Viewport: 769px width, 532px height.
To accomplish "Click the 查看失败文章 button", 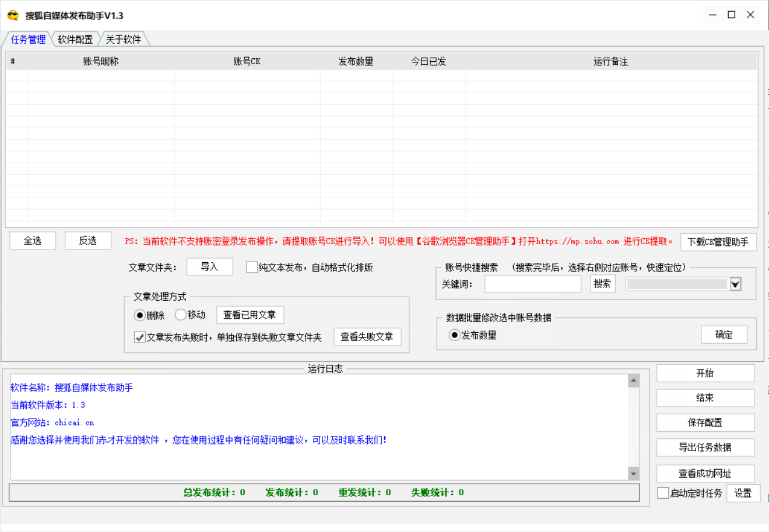I will (x=367, y=337).
